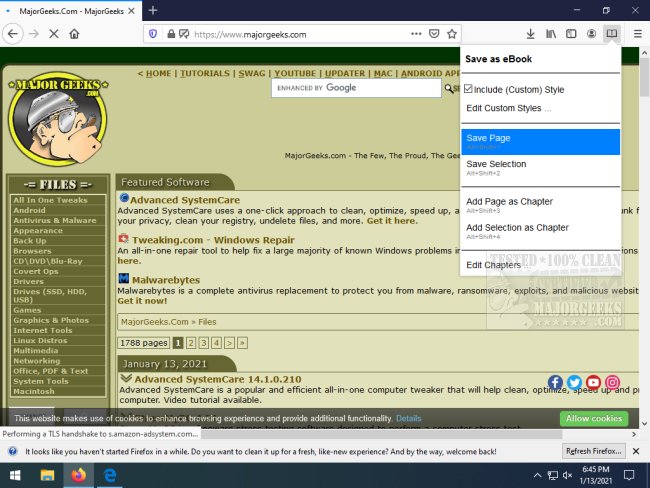
Task: Close the MajorGeeks.Com tab
Action: pyautogui.click(x=131, y=11)
